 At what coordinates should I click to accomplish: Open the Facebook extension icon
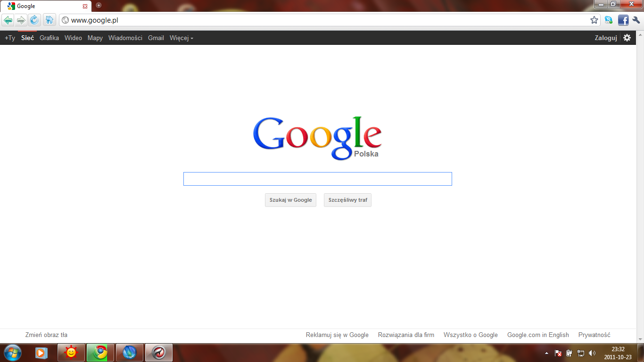tap(623, 20)
